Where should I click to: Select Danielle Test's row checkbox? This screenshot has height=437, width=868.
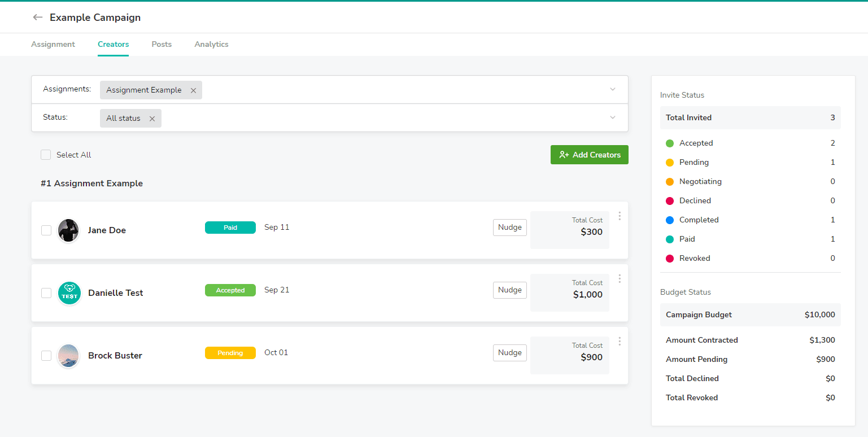coord(46,293)
